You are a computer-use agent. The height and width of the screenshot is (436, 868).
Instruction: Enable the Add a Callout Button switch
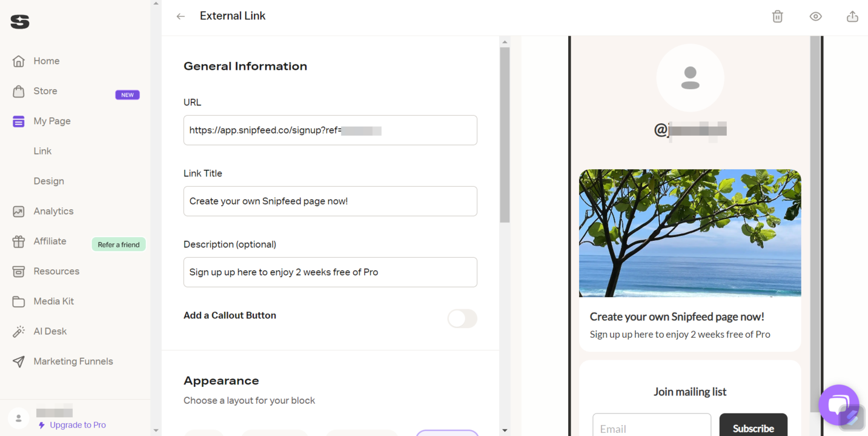462,318
